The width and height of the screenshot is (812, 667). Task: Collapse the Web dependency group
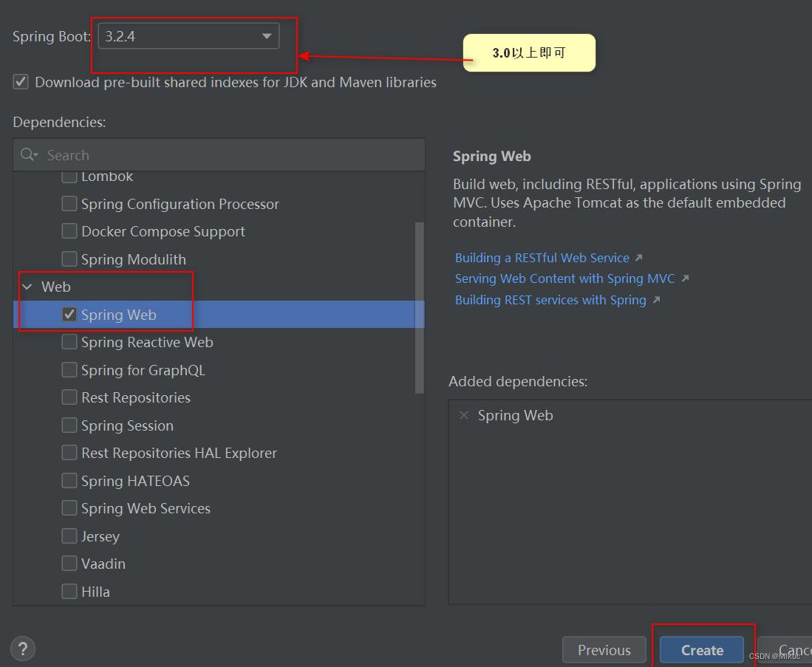click(x=27, y=287)
